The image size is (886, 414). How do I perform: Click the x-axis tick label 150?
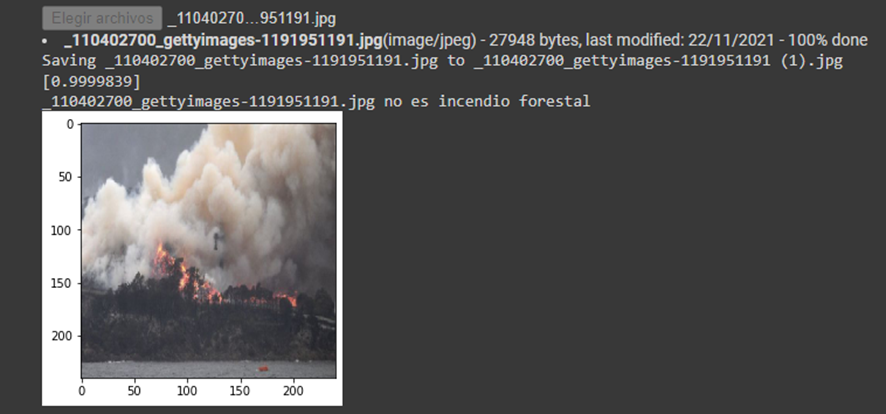[x=240, y=390]
